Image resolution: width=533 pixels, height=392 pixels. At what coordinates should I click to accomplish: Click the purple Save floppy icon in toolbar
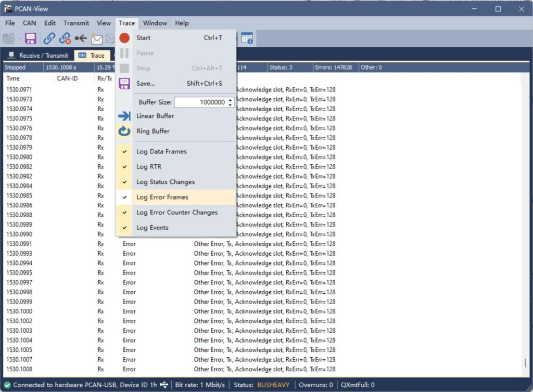coord(31,38)
